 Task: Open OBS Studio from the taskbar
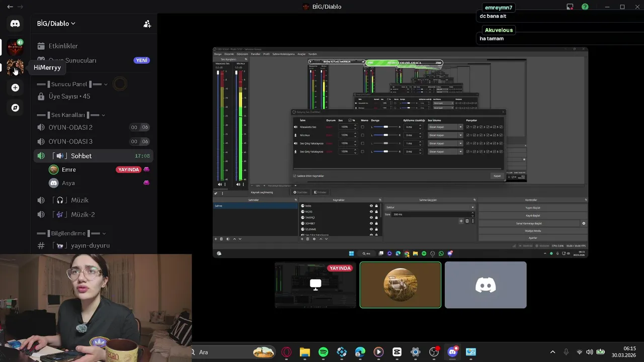434,352
